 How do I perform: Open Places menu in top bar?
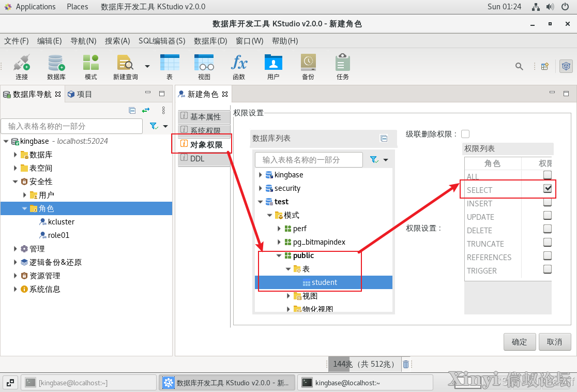(x=77, y=7)
